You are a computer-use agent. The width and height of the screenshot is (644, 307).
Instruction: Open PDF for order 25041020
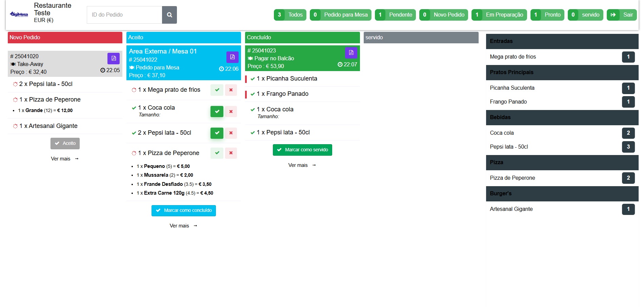(114, 58)
